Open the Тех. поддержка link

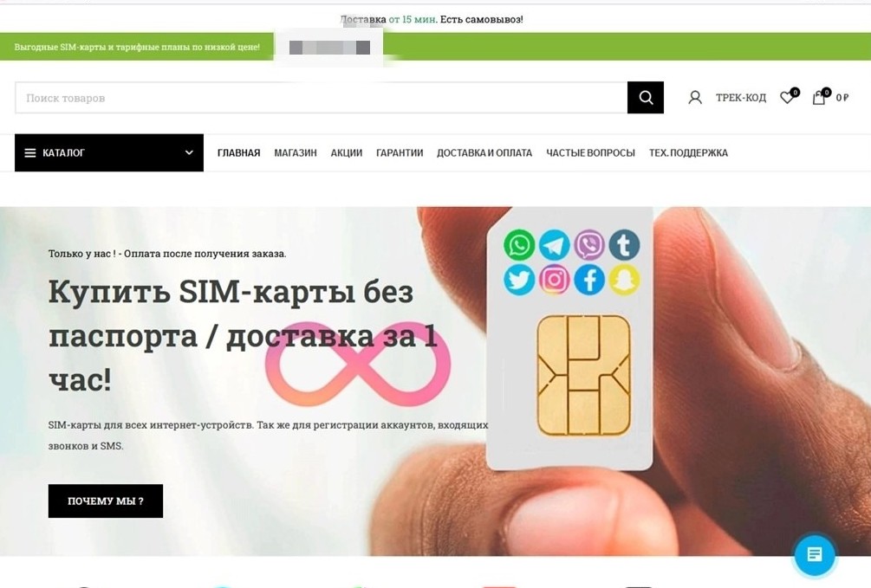(x=688, y=152)
